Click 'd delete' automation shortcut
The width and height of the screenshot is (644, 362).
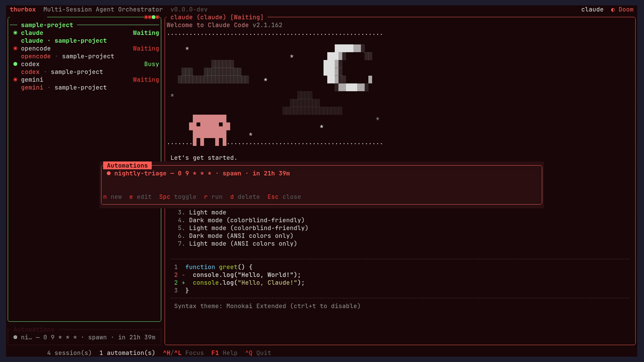pos(245,197)
